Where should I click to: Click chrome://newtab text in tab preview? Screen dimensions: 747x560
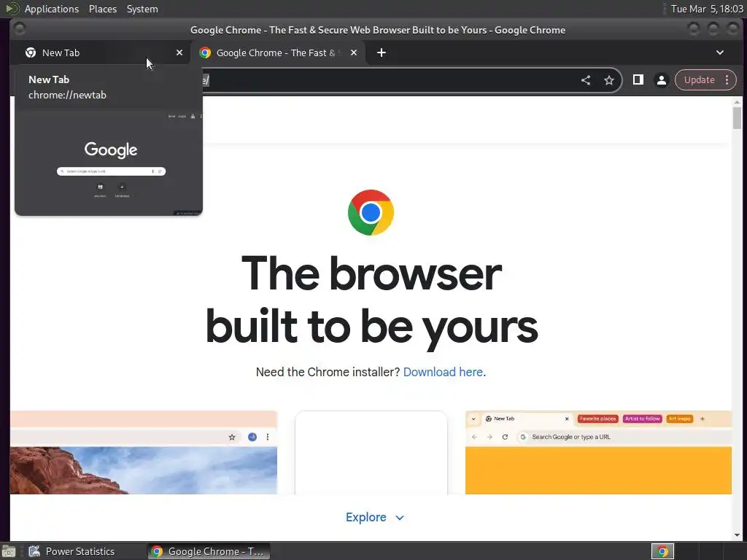pyautogui.click(x=67, y=95)
